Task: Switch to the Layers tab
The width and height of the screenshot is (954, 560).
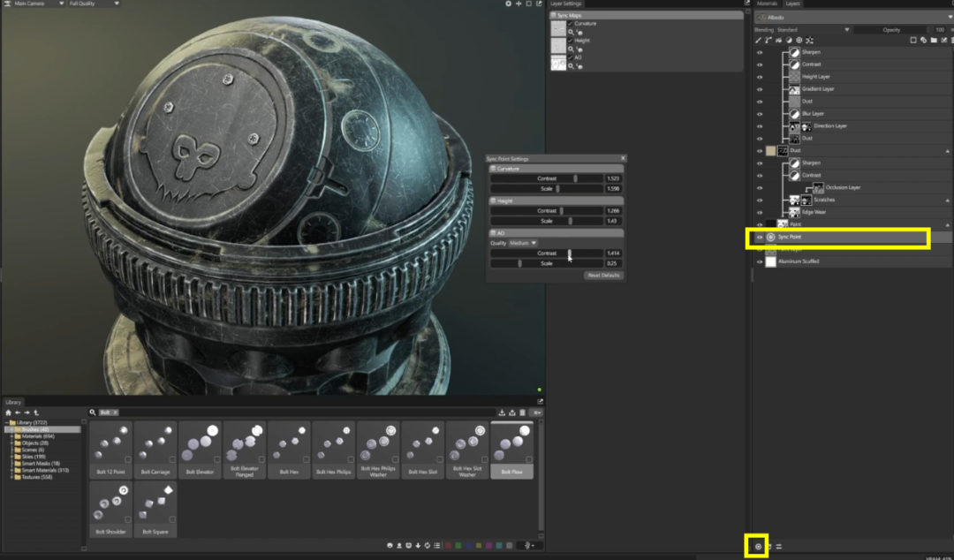Action: 792,4
